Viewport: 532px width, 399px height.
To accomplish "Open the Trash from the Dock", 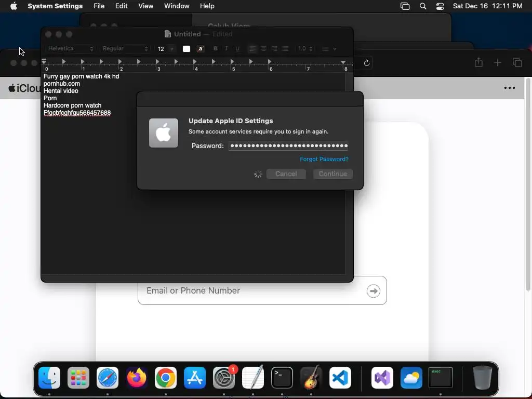I will click(x=482, y=377).
